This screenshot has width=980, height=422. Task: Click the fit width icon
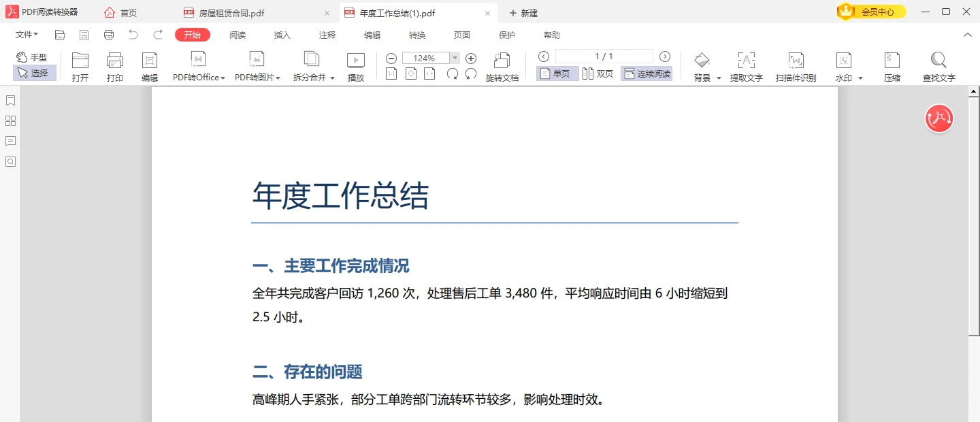click(x=429, y=74)
